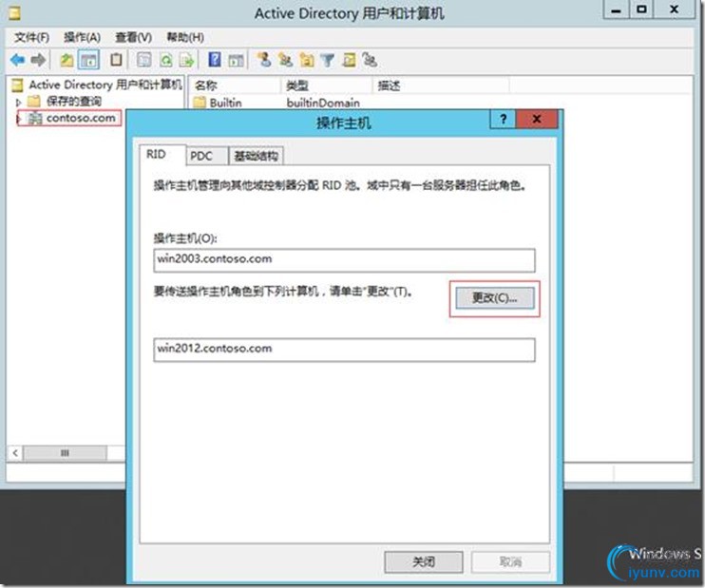Sort by the 类型 column header
The height and width of the screenshot is (588, 705).
tap(327, 85)
